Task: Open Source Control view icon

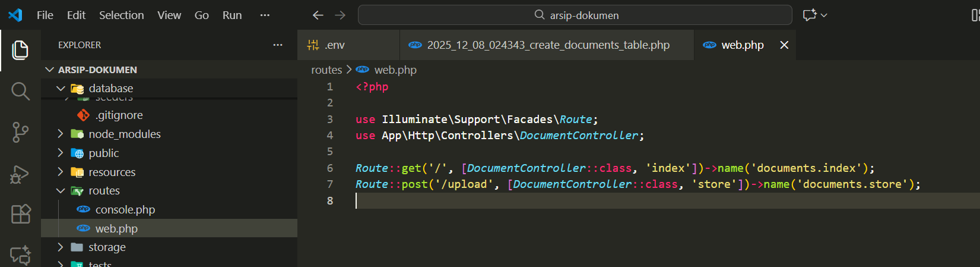Action: click(20, 132)
